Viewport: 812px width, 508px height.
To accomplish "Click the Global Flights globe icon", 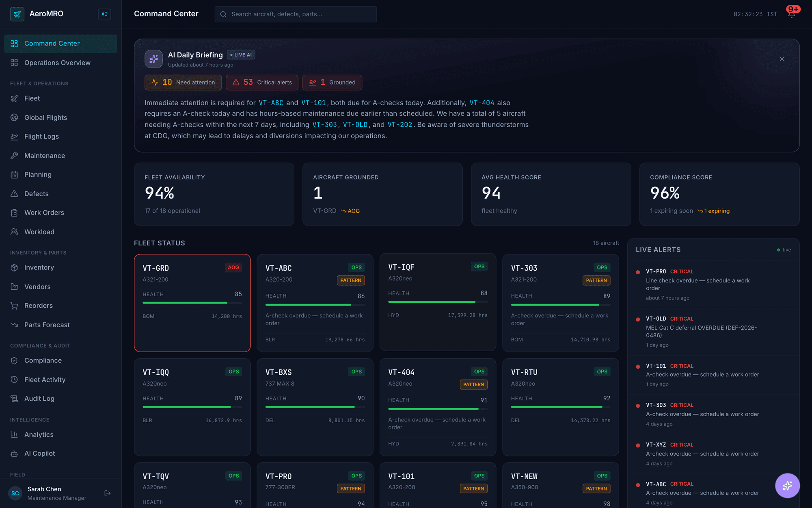I will (x=14, y=117).
